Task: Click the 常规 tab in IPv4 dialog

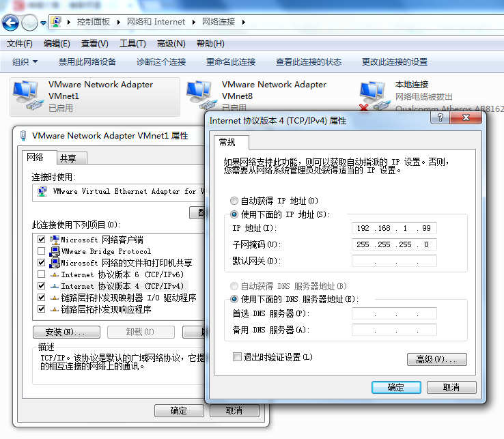Action: pos(231,142)
